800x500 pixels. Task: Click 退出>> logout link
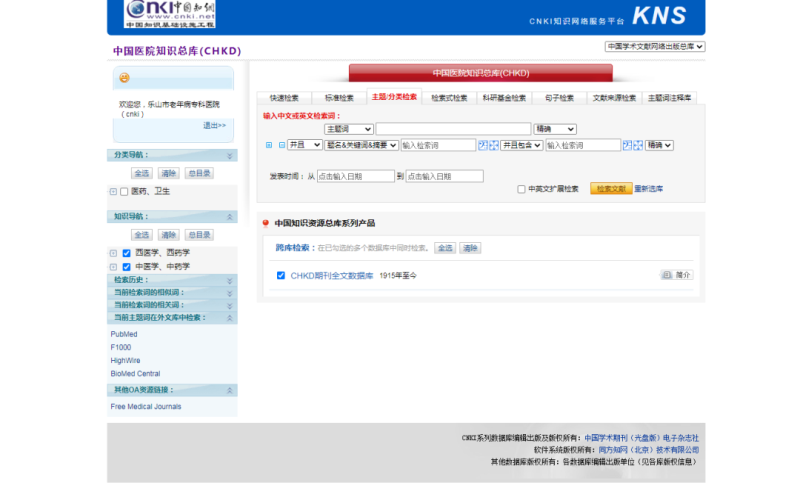(x=214, y=126)
